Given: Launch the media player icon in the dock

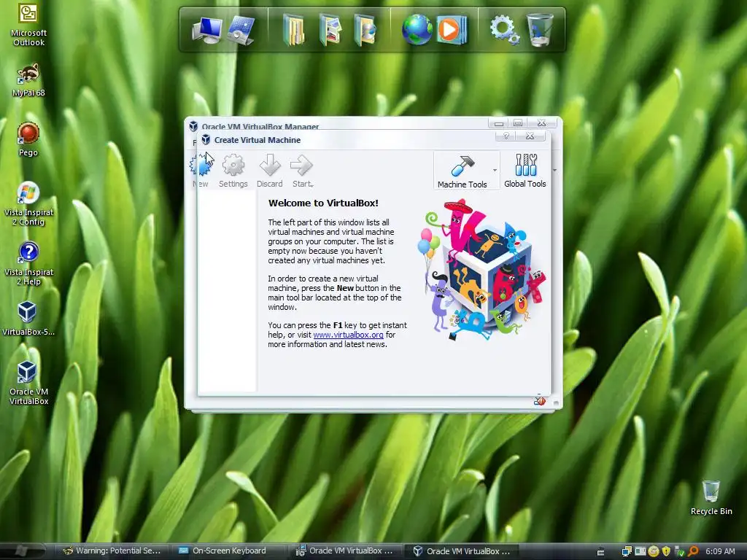Looking at the screenshot, I should coord(451,29).
